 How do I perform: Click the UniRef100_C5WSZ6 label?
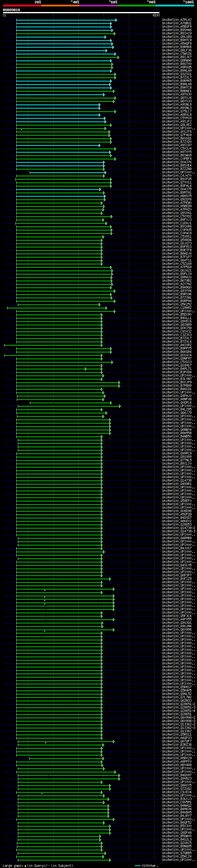(x=177, y=54)
